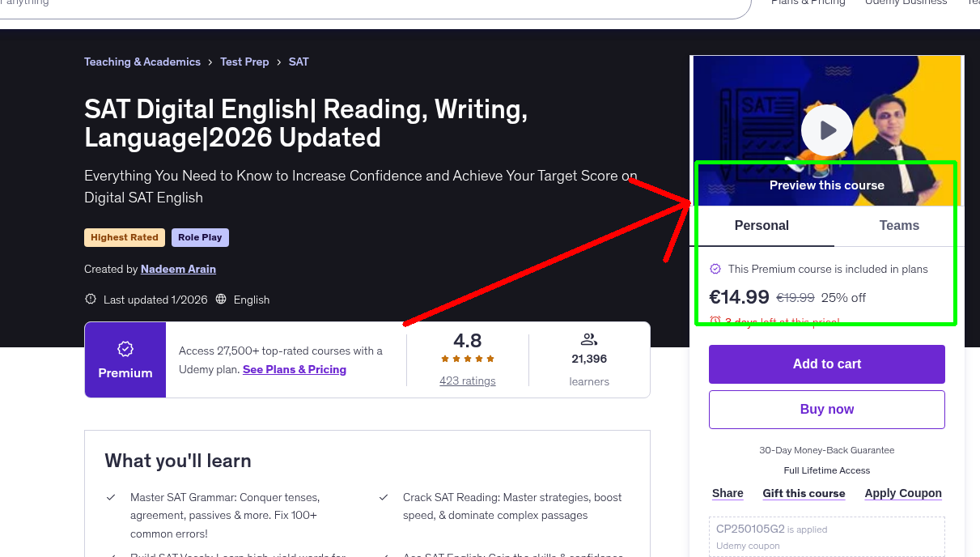
Task: Click the Add to cart button
Action: pos(826,364)
